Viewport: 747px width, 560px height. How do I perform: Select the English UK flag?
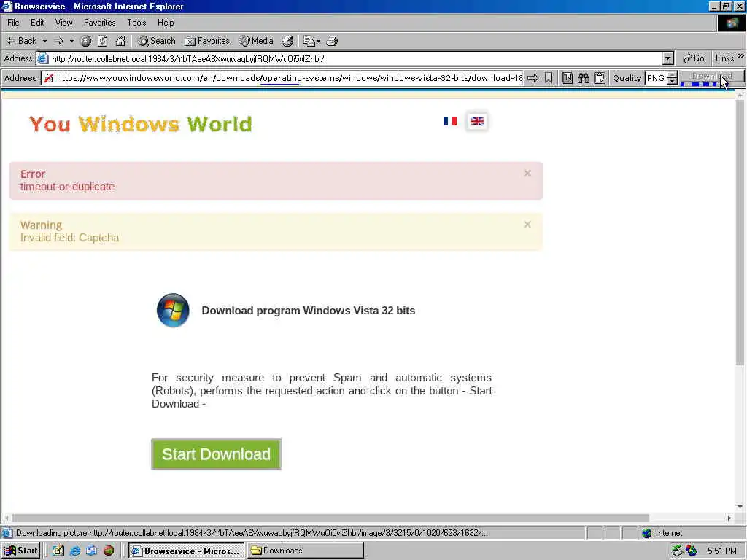click(x=477, y=121)
